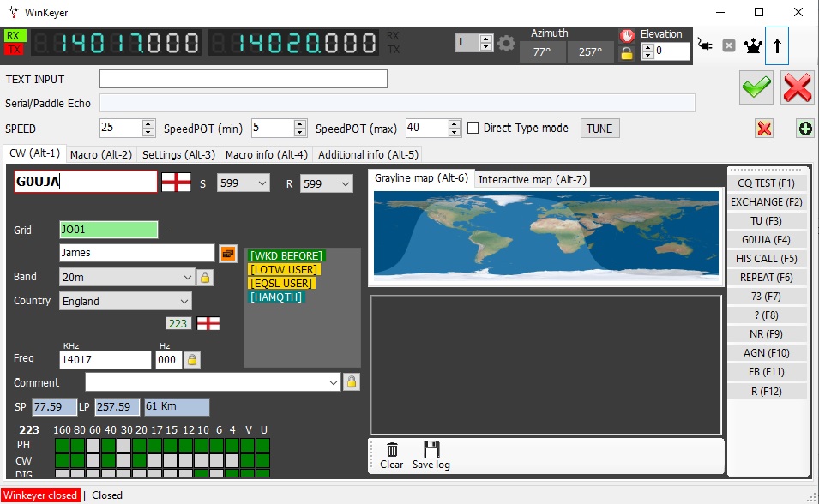Screen dimensions: 819x504
Task: Click the Grid field JO01
Action: (x=109, y=230)
